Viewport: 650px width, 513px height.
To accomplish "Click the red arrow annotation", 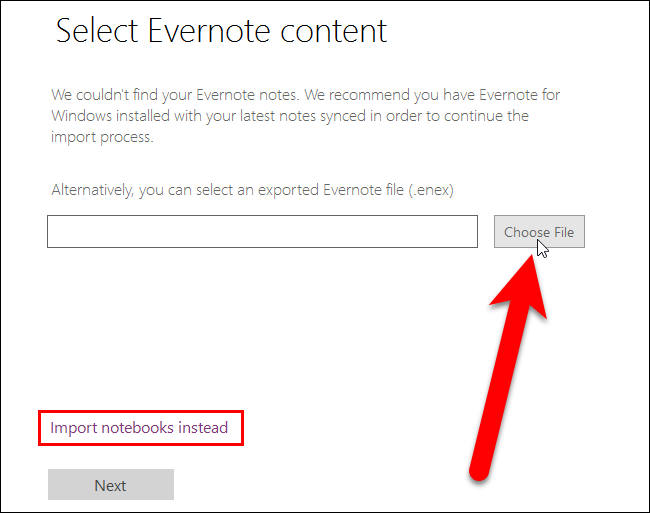I will [505, 370].
